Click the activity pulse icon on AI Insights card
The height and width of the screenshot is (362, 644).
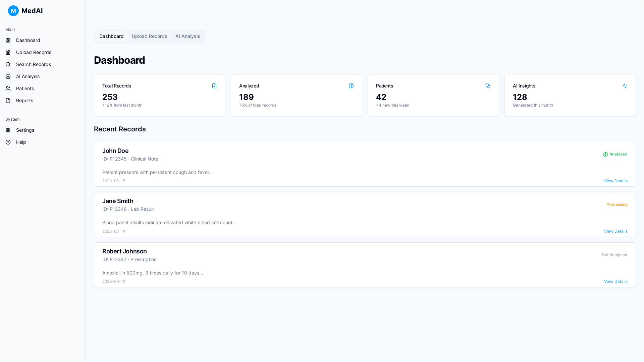(625, 86)
